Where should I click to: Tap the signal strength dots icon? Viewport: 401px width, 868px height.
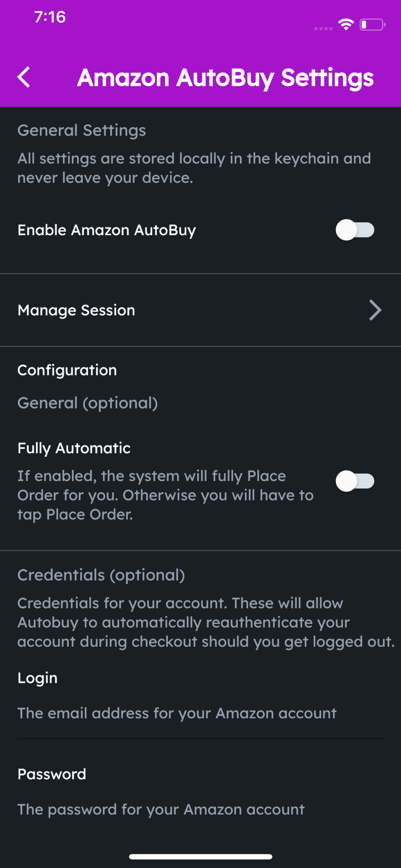pos(322,28)
